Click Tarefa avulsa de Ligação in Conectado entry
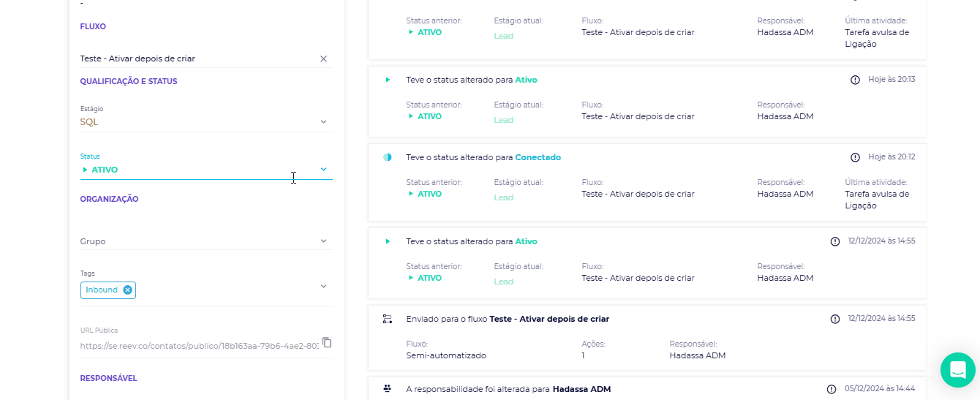The image size is (980, 400). coord(877,200)
